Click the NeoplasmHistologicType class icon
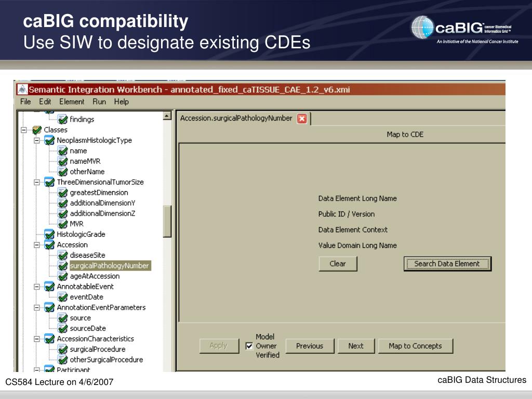 pos(49,140)
